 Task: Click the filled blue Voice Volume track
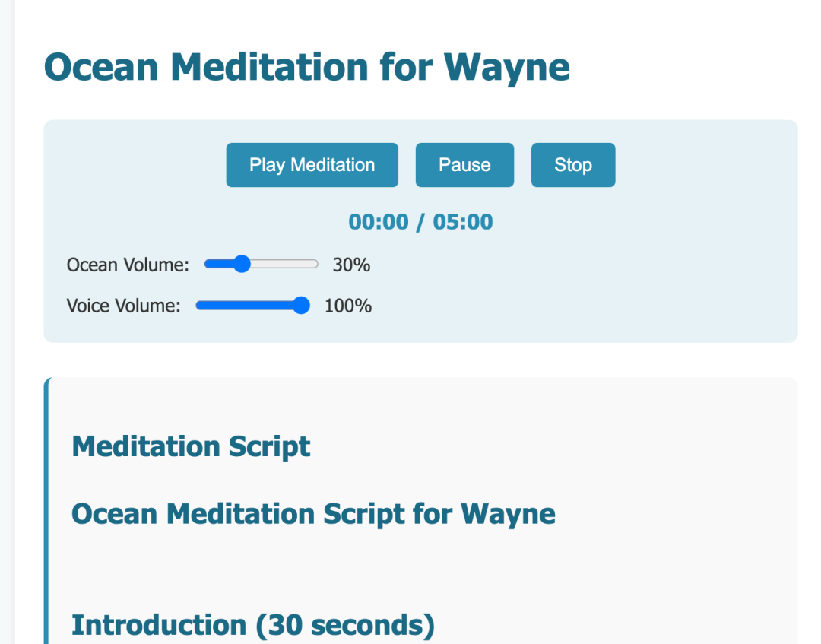point(243,306)
